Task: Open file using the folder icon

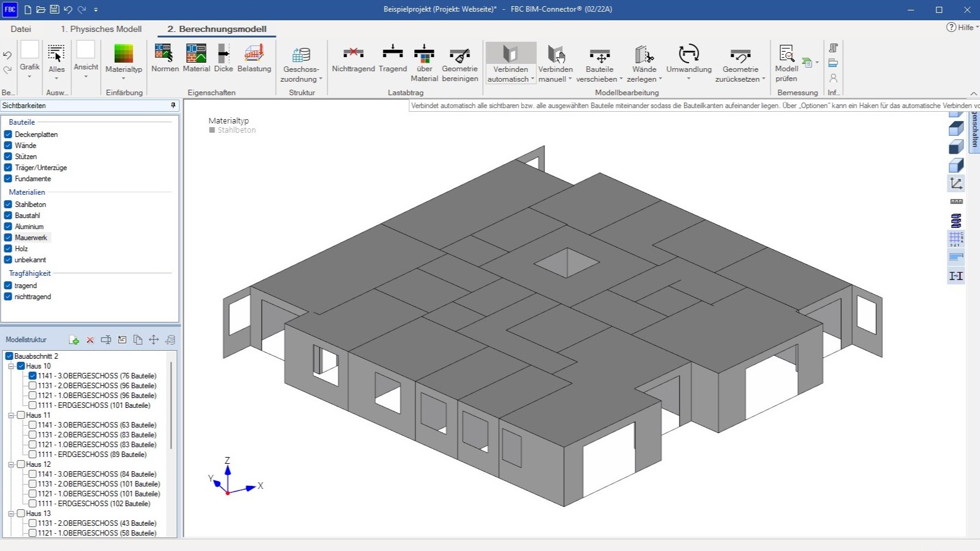Action: (x=41, y=9)
